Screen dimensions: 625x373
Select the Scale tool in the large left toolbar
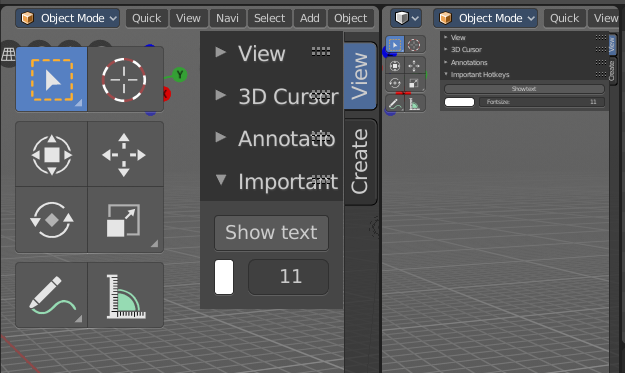point(125,220)
